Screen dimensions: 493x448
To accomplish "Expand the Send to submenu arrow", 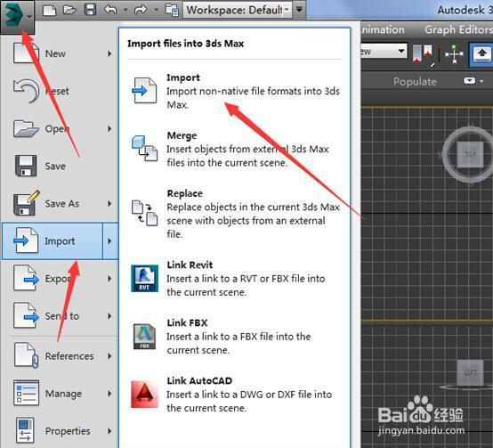I will click(109, 316).
